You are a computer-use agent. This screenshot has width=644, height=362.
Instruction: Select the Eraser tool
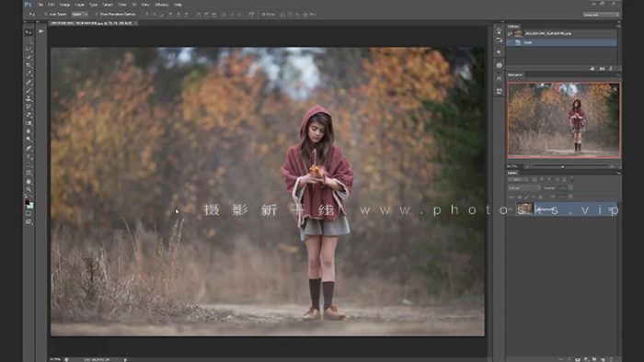pos(29,115)
